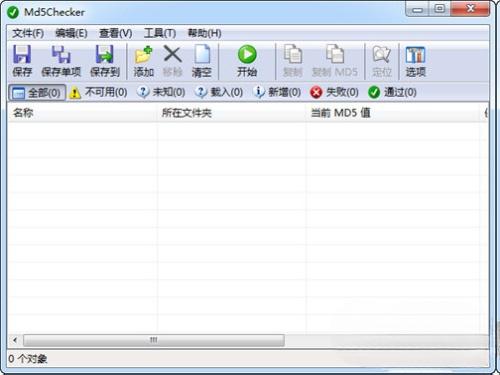Open the 文件(F) menu

tap(28, 33)
